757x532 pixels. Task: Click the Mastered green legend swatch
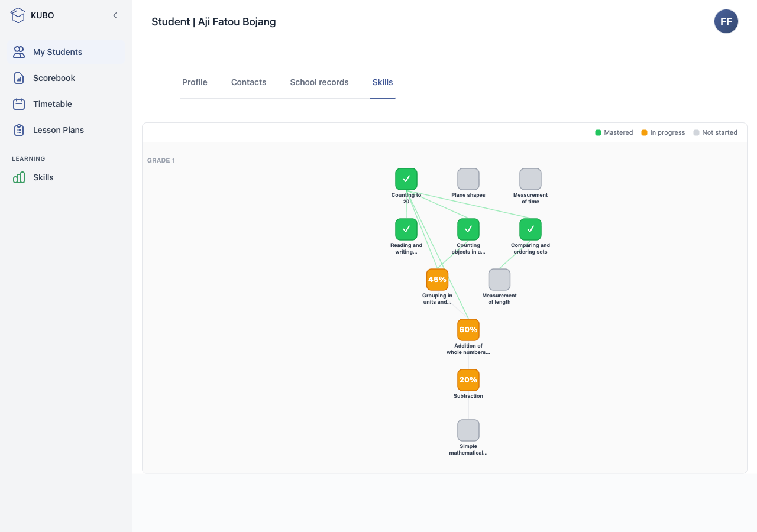(598, 132)
